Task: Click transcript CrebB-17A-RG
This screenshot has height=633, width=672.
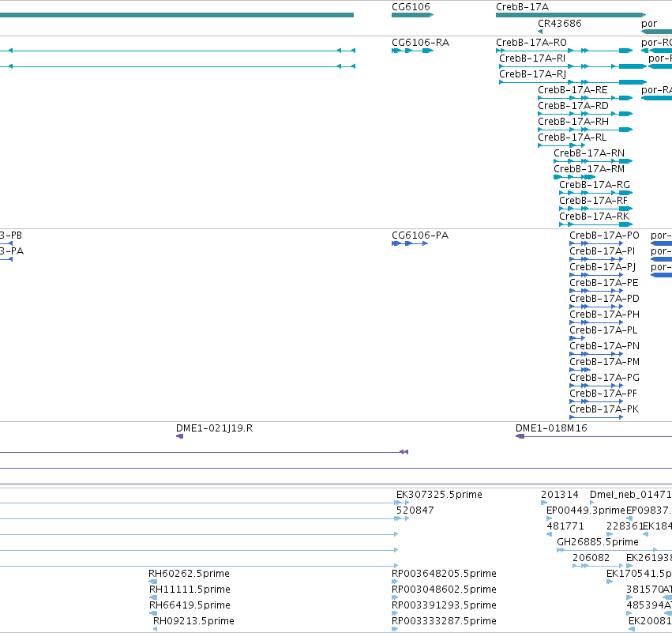Action: point(595,185)
